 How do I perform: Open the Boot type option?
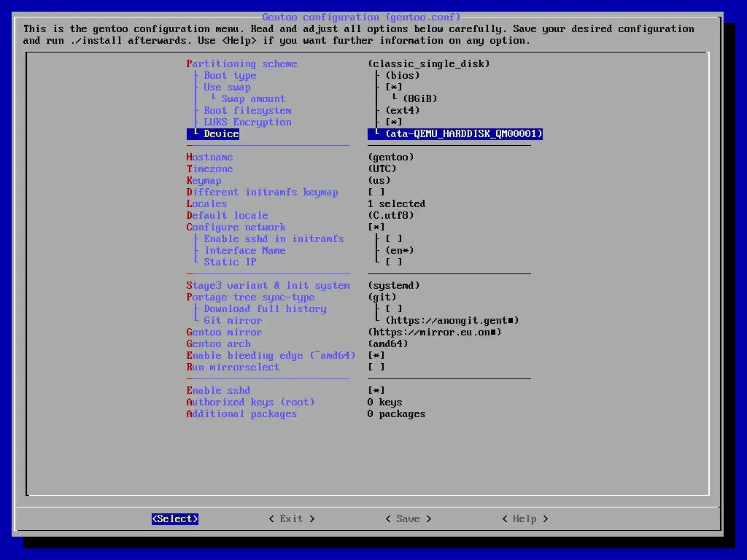point(230,75)
